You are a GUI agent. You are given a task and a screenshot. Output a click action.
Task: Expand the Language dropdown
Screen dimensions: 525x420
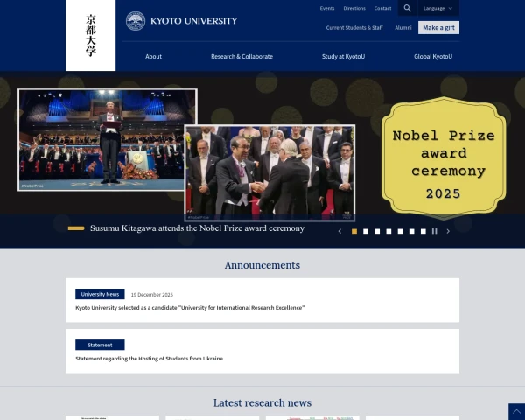click(438, 8)
